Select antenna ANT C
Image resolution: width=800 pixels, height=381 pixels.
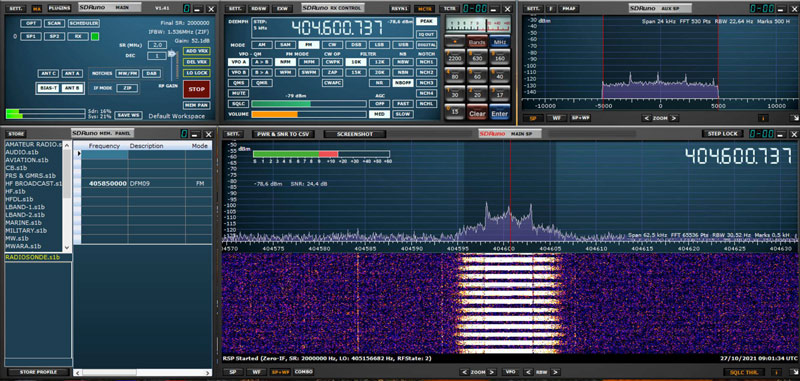click(x=48, y=73)
